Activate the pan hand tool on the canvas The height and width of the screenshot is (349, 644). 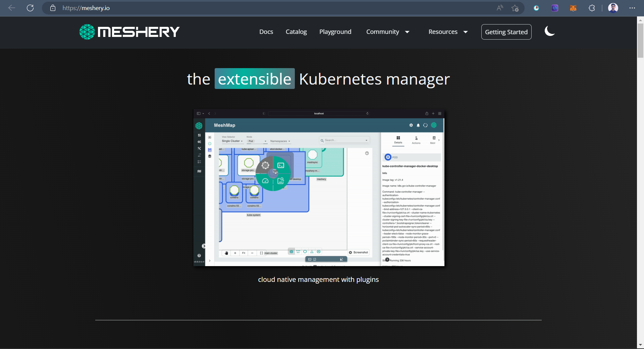tap(227, 253)
